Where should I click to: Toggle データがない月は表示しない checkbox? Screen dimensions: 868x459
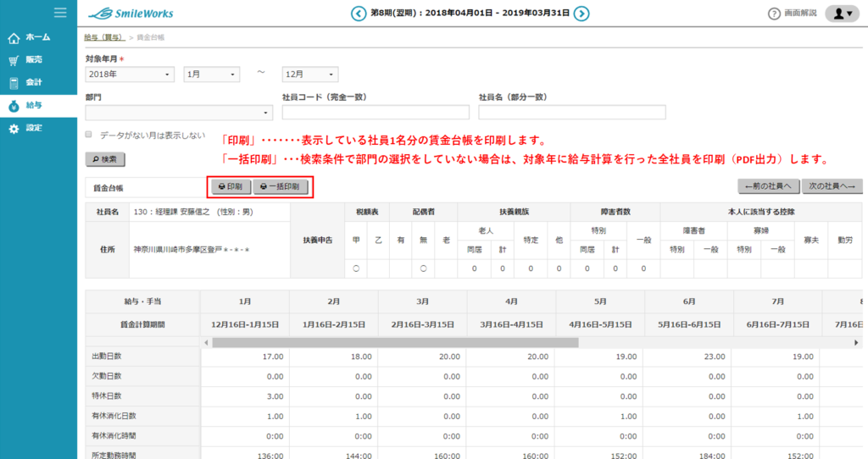(x=88, y=135)
